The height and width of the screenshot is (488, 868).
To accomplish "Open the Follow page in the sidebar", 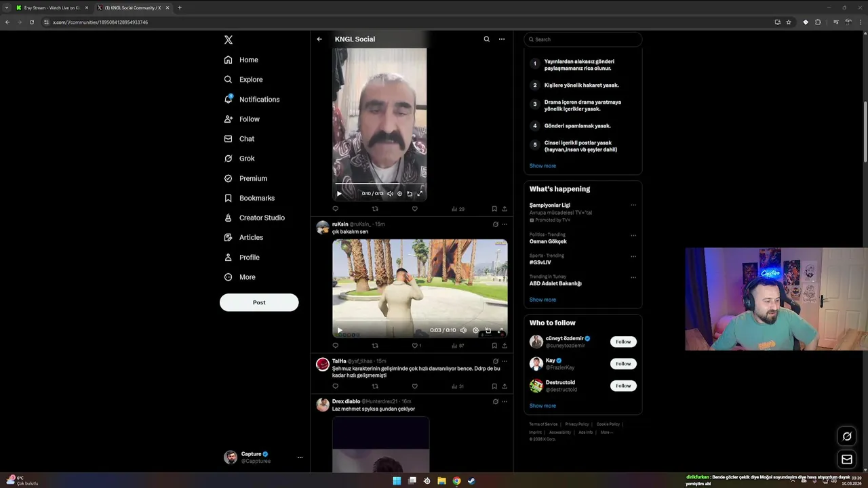I will pyautogui.click(x=242, y=119).
